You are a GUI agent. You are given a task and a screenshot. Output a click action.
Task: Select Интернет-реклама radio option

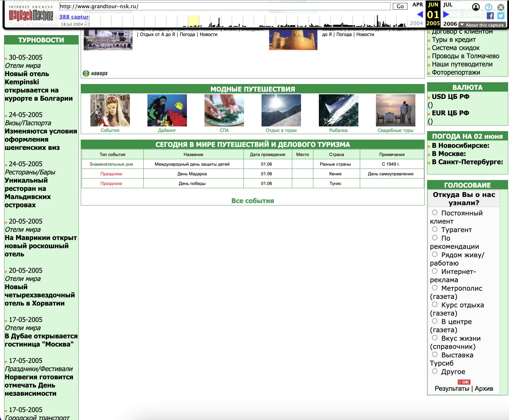(x=435, y=271)
